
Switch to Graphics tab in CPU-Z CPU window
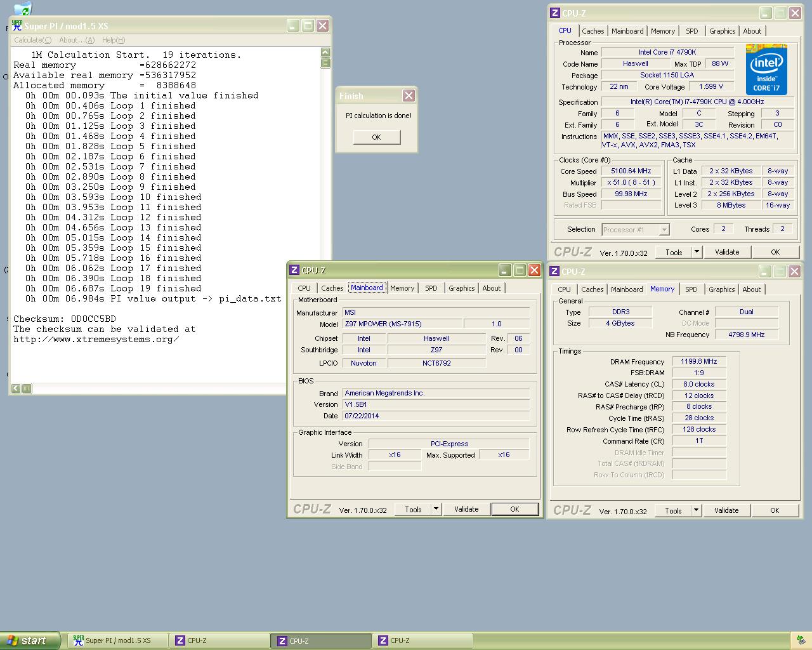coord(723,31)
